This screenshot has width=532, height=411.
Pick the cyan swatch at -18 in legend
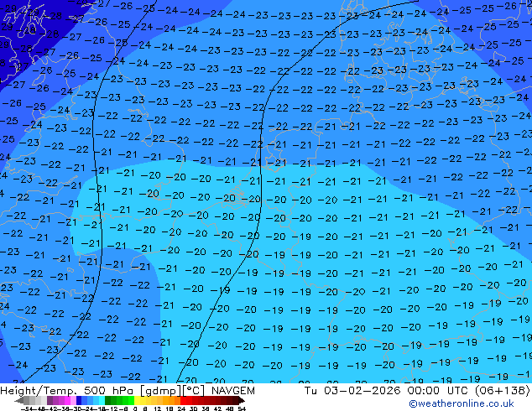coord(102,400)
